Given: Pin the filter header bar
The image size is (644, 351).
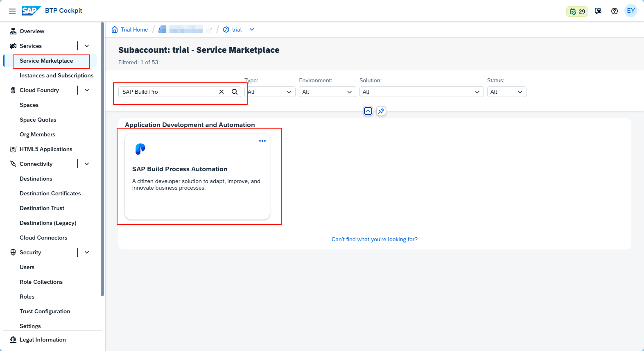Looking at the screenshot, I should (381, 111).
